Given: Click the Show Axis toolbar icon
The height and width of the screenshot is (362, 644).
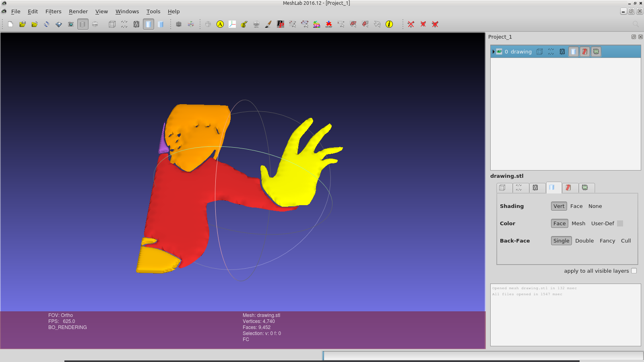Looking at the screenshot, I should [x=191, y=24].
